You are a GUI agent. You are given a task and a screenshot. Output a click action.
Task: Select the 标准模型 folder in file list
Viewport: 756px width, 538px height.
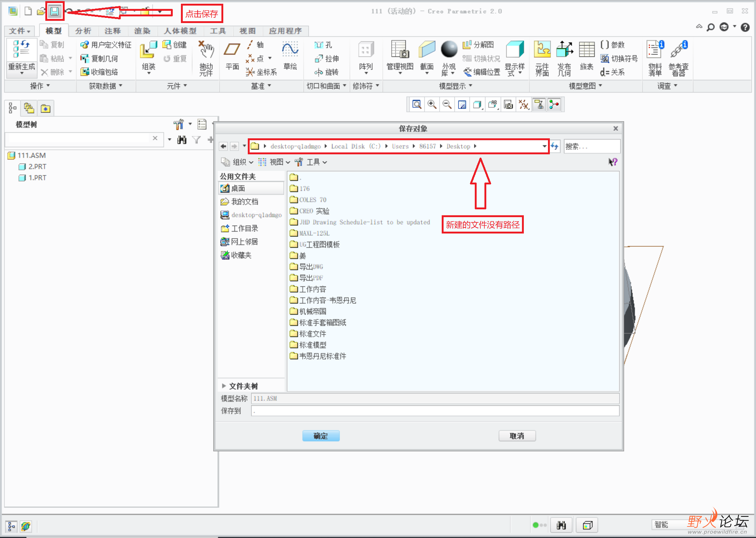click(x=308, y=345)
